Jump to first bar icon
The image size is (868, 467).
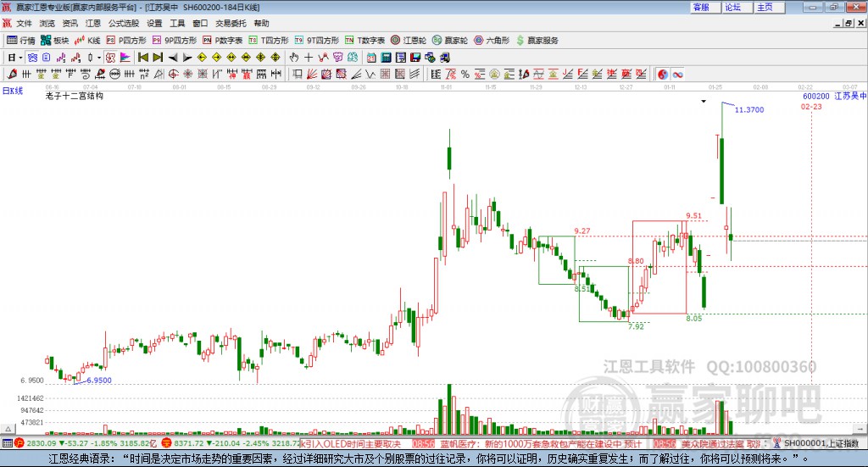[142, 58]
